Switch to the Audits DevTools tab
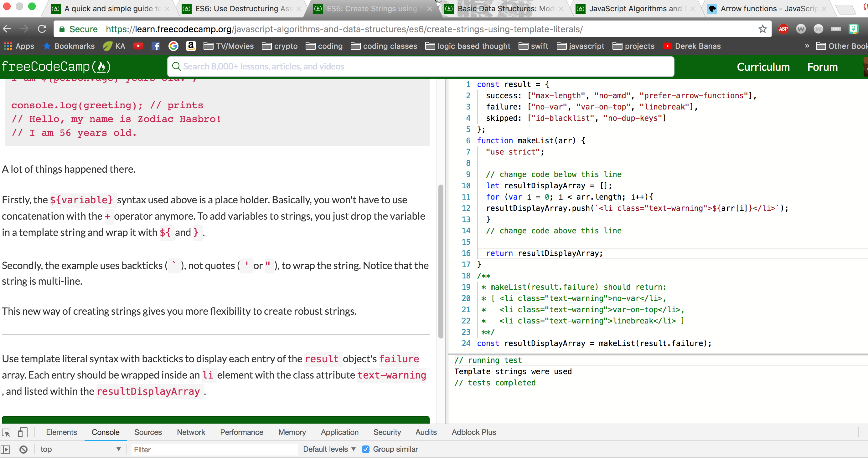Viewport: 868px width, 458px height. [426, 432]
